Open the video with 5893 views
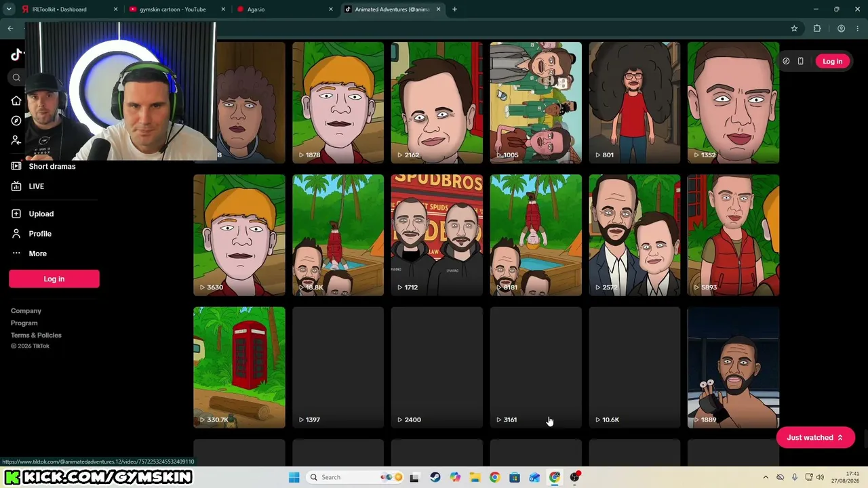The height and width of the screenshot is (488, 868). coord(733,235)
